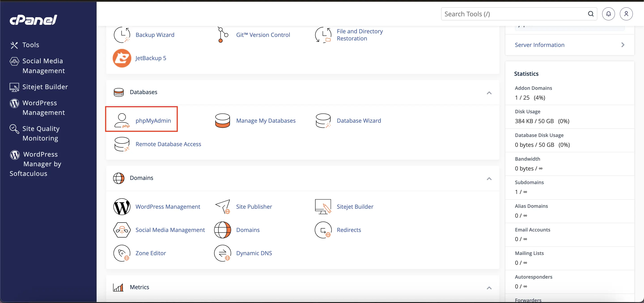Open the Remote Database Access link
Viewport: 644px width, 303px height.
tap(168, 144)
